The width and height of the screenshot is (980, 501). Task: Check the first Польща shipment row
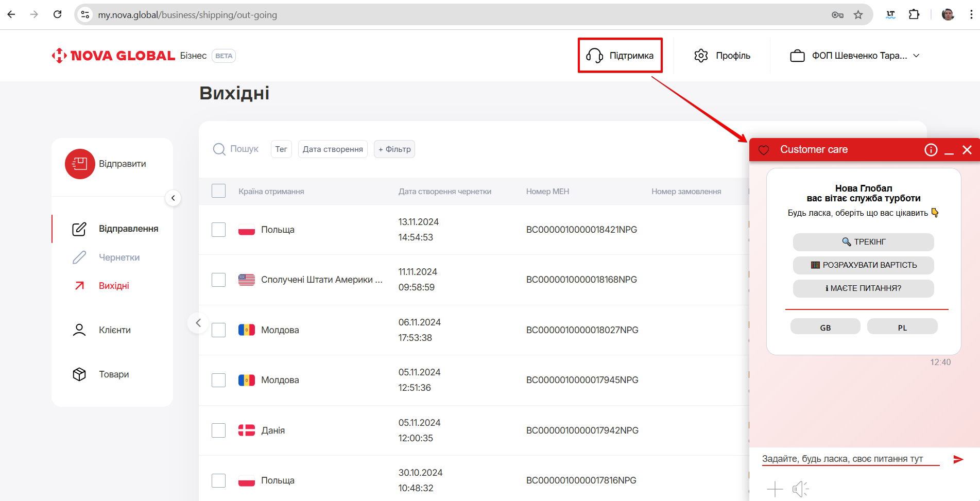[x=219, y=230]
